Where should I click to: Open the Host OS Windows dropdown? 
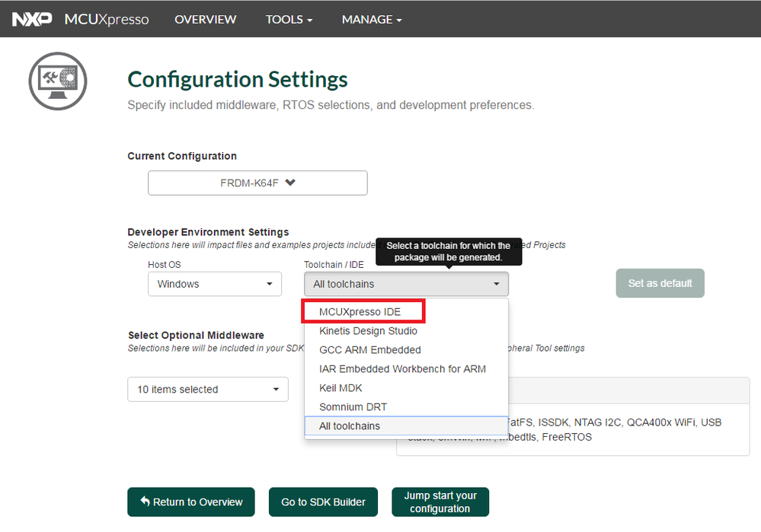click(214, 284)
